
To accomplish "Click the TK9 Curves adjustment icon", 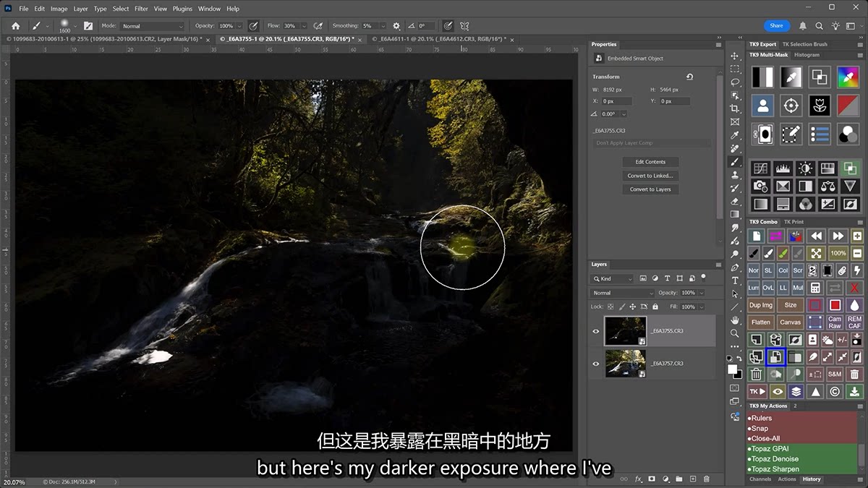I will (760, 168).
